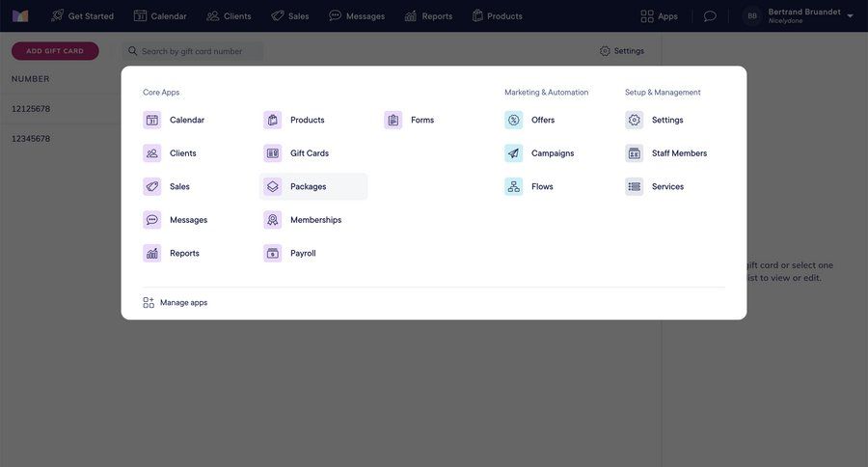This screenshot has height=467, width=868.
Task: Open Clients in the top navigation
Action: click(229, 16)
